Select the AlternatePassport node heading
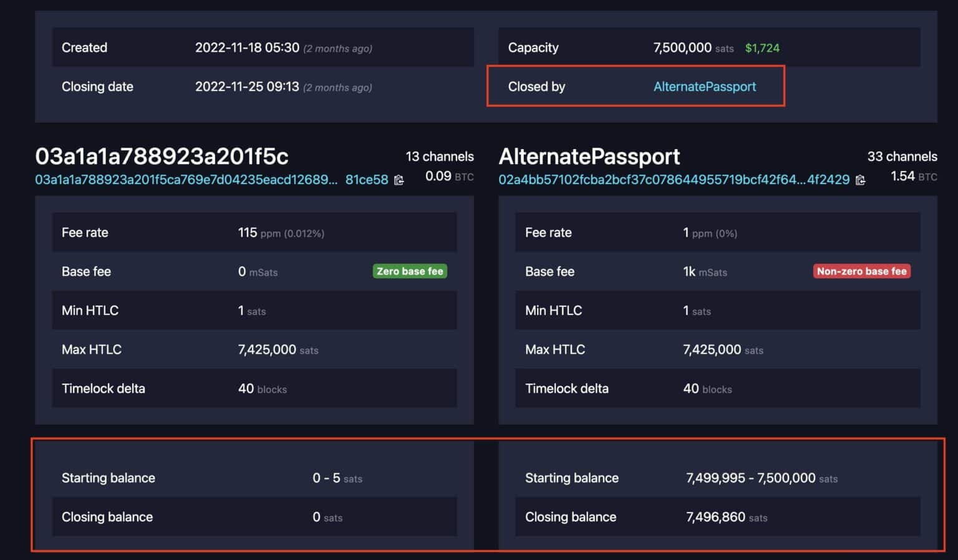This screenshot has height=560, width=958. (589, 157)
